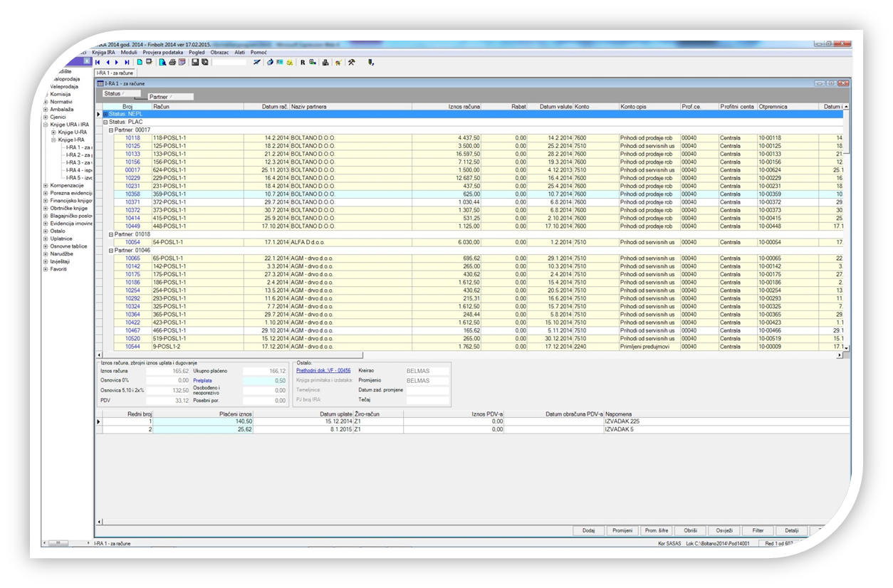Viewport: 893px width, 588px height.
Task: Click the Filter button
Action: click(758, 530)
